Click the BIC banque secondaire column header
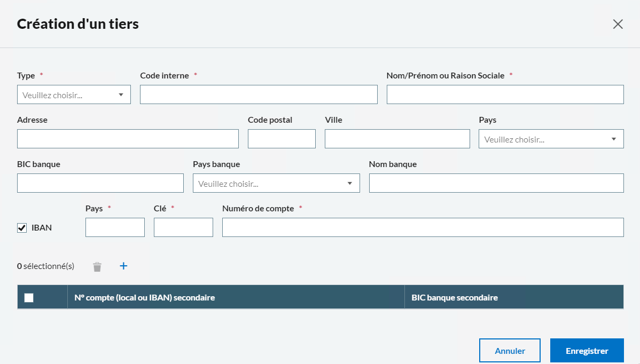640x364 pixels. pos(455,298)
